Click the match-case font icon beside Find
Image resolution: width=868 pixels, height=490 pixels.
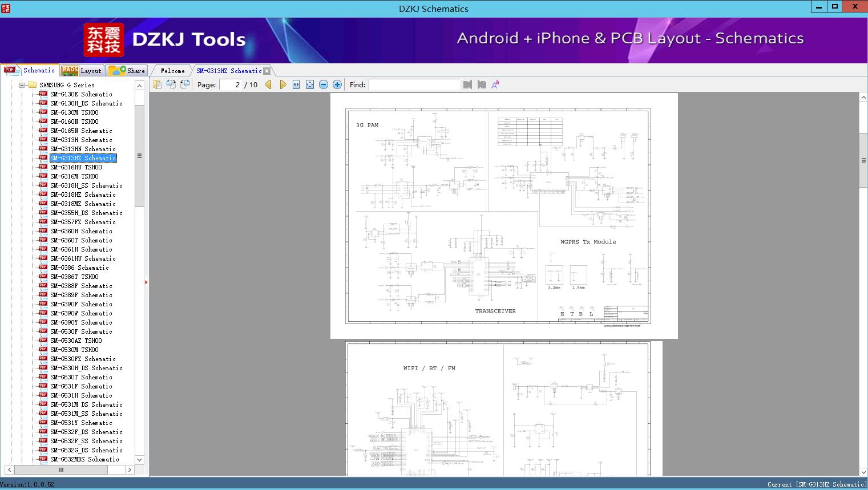[495, 84]
